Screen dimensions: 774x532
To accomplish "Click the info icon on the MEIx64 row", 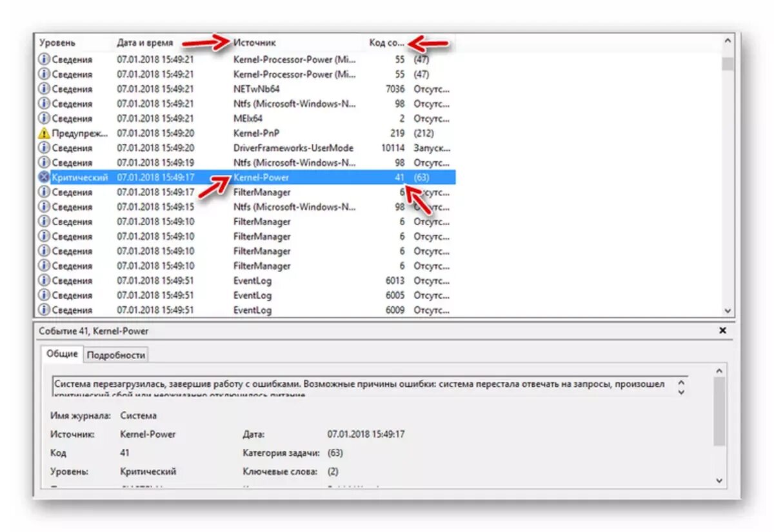I will pyautogui.click(x=44, y=118).
